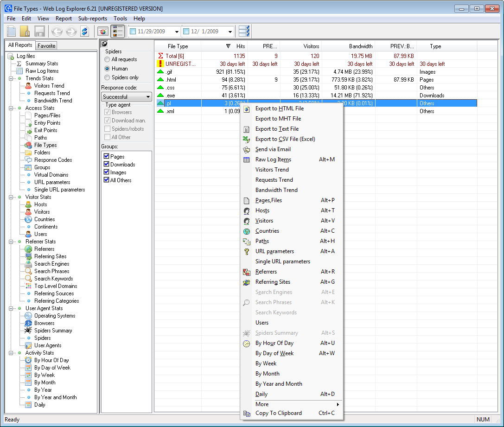Click the chart view toolbar icon
The width and height of the screenshot is (504, 427).
[103, 32]
